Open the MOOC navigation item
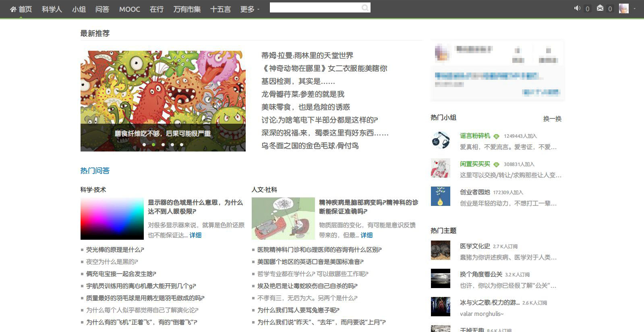 130,9
